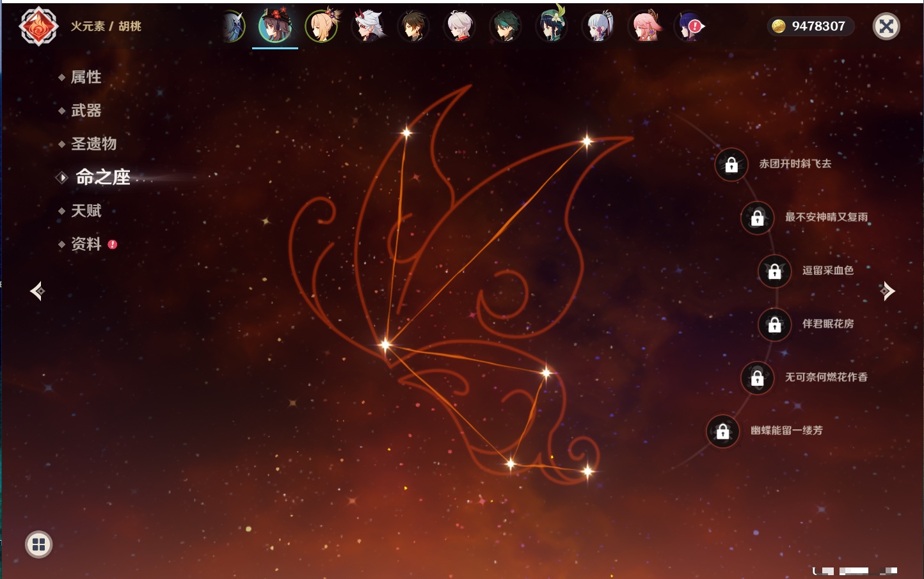
Task: Click the top-right star of upper wing
Action: (587, 141)
